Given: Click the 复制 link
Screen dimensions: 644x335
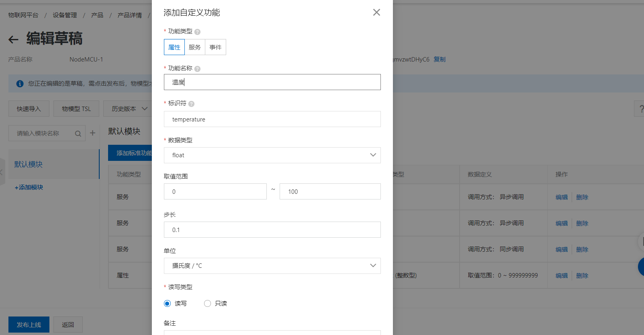Looking at the screenshot, I should point(440,60).
